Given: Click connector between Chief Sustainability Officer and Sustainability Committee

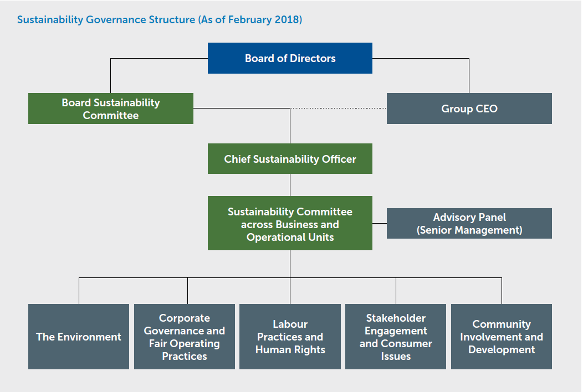Looking at the screenshot, I should click(290, 185).
